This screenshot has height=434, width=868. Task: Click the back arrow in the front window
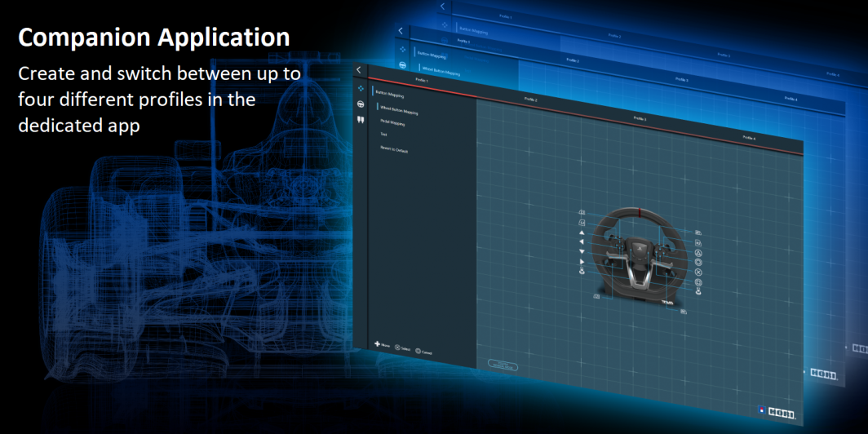click(x=359, y=70)
